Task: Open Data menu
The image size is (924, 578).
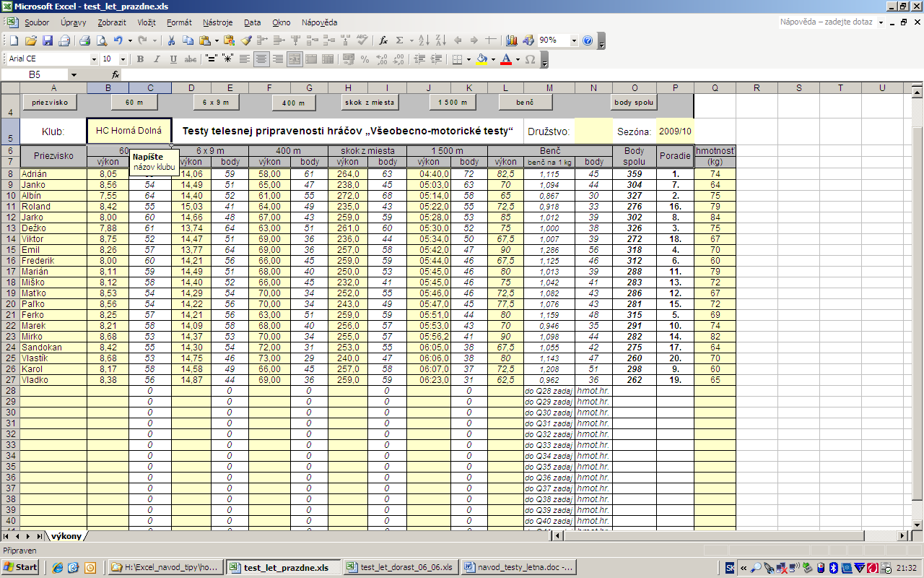Action: point(253,22)
